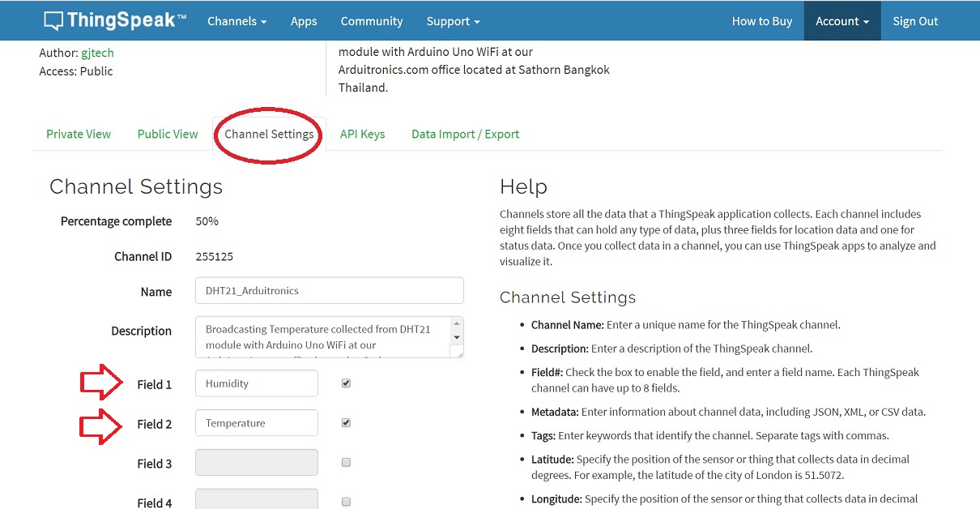Enable the Field 4 checkbox

[346, 503]
